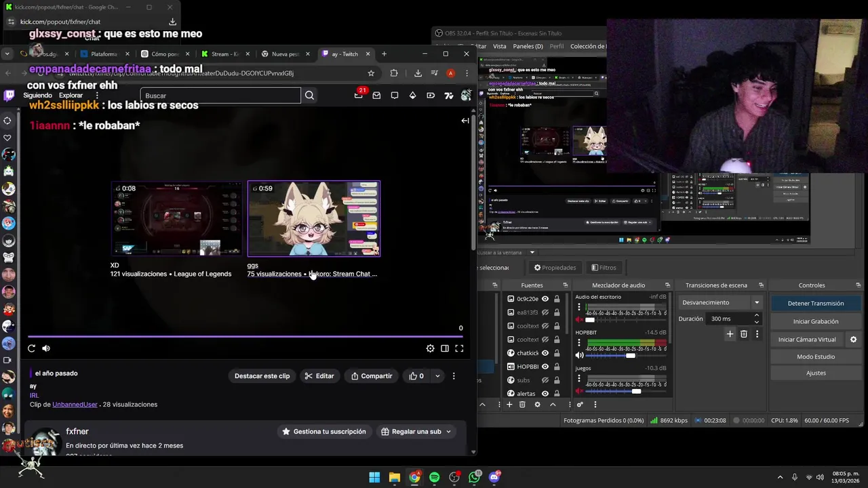868x488 pixels.
Task: Hide the alertas source eye icon
Action: pos(545,394)
